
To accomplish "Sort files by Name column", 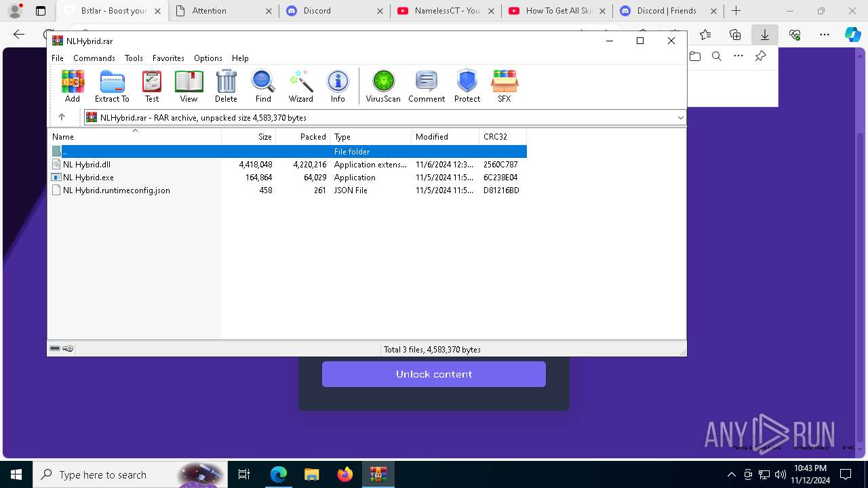I will tap(134, 137).
